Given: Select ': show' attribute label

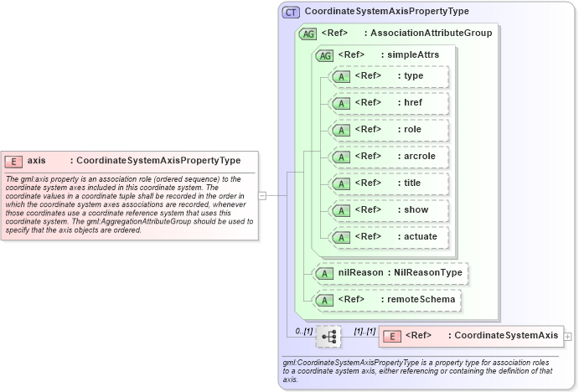Looking at the screenshot, I should 413,209.
